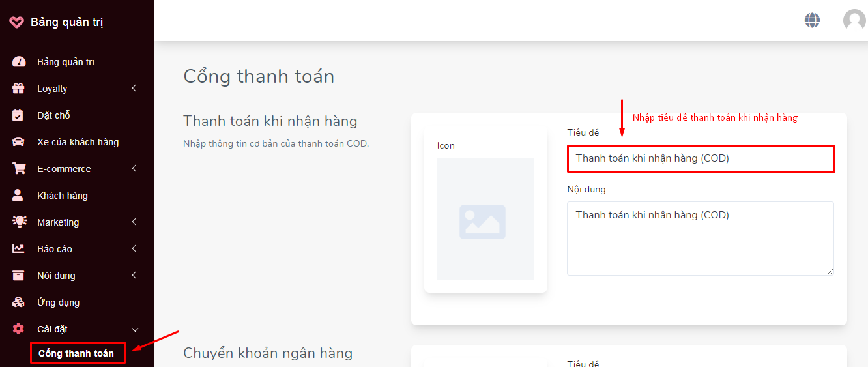868x367 pixels.
Task: Click the Cổng thanh toán page heading
Action: (259, 77)
